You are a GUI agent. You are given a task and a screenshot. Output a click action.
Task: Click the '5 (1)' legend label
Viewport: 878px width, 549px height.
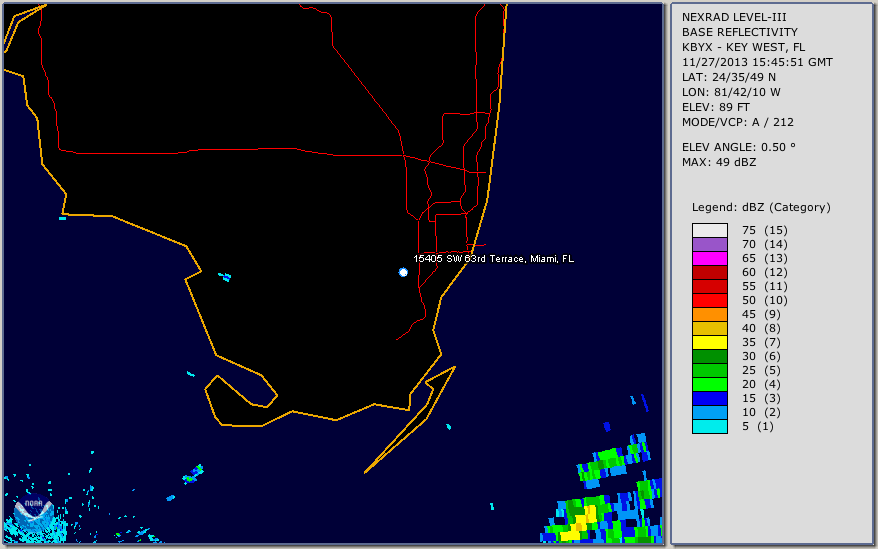(758, 426)
